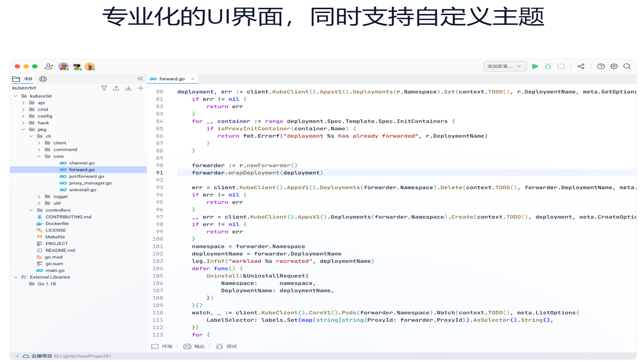644x362 pixels.
Task: Collapse the core folder
Action: pyautogui.click(x=39, y=156)
